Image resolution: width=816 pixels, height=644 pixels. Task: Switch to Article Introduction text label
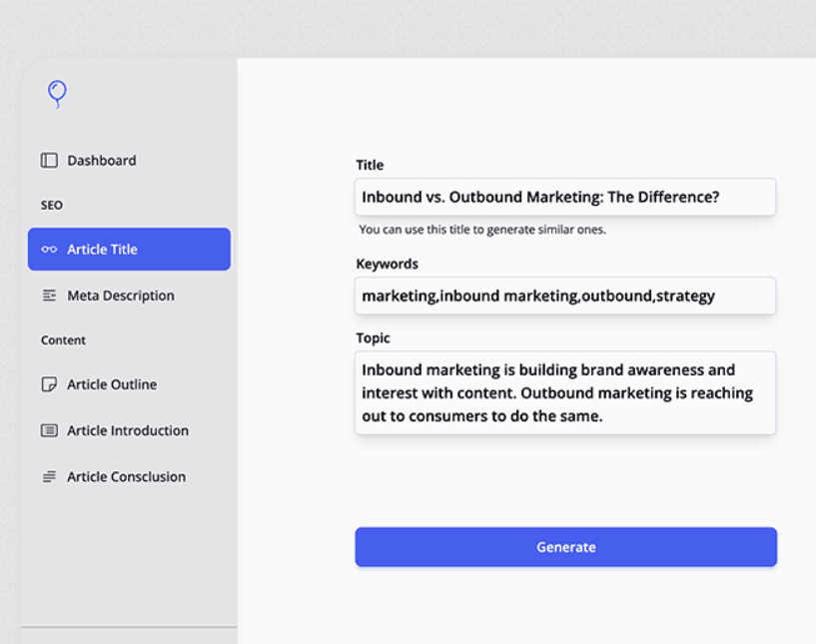click(128, 430)
